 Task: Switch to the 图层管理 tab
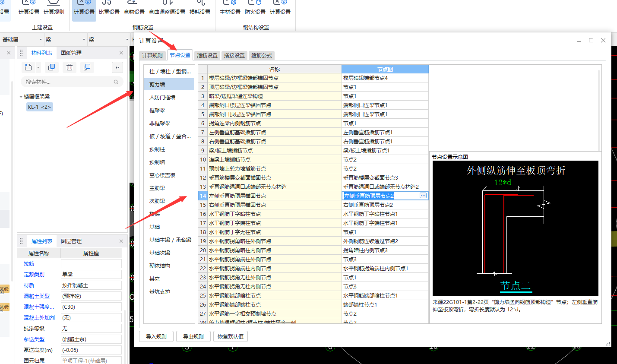(x=71, y=241)
